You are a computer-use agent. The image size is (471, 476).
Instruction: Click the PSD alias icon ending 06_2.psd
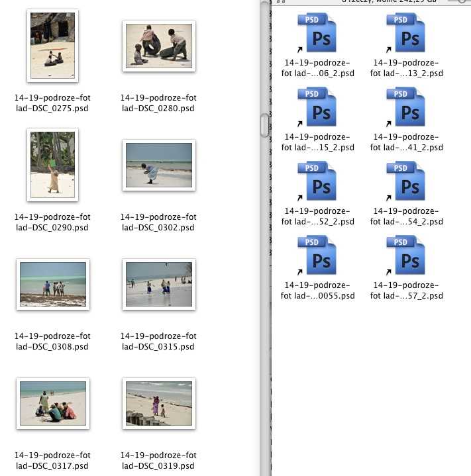coord(317,33)
